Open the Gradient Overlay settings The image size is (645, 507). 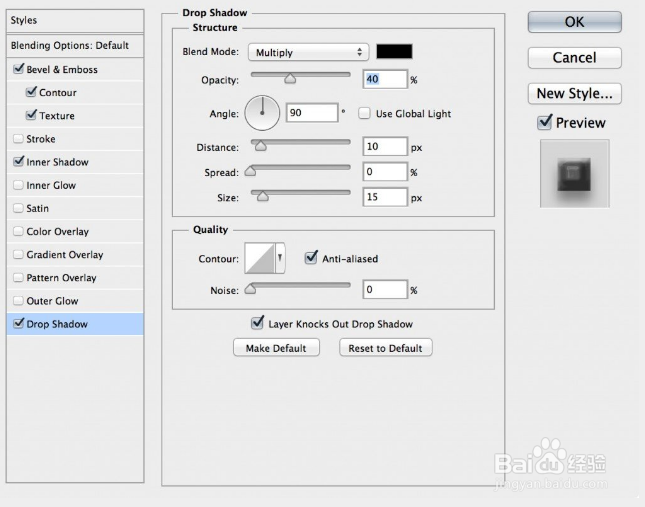click(x=65, y=255)
